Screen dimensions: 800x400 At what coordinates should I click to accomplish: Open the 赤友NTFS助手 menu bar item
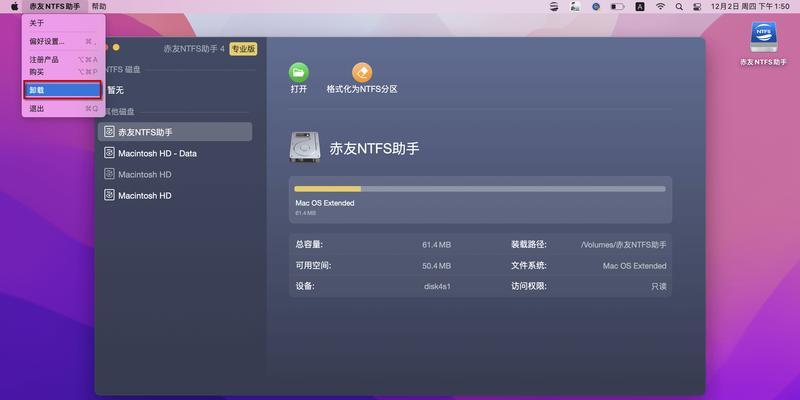tap(55, 7)
